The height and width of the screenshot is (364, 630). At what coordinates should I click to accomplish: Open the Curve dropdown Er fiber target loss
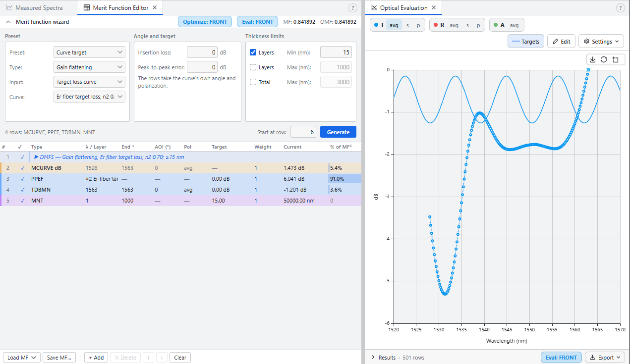pyautogui.click(x=89, y=97)
